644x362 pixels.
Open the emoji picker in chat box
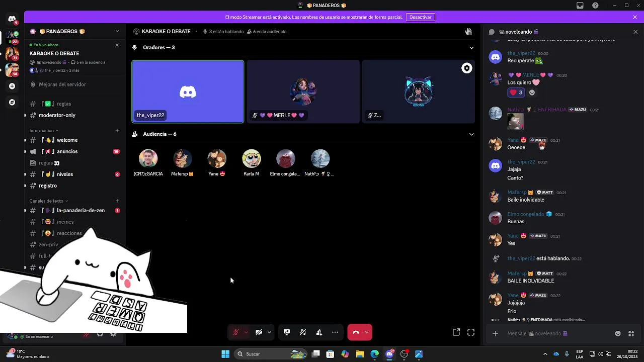(618, 333)
